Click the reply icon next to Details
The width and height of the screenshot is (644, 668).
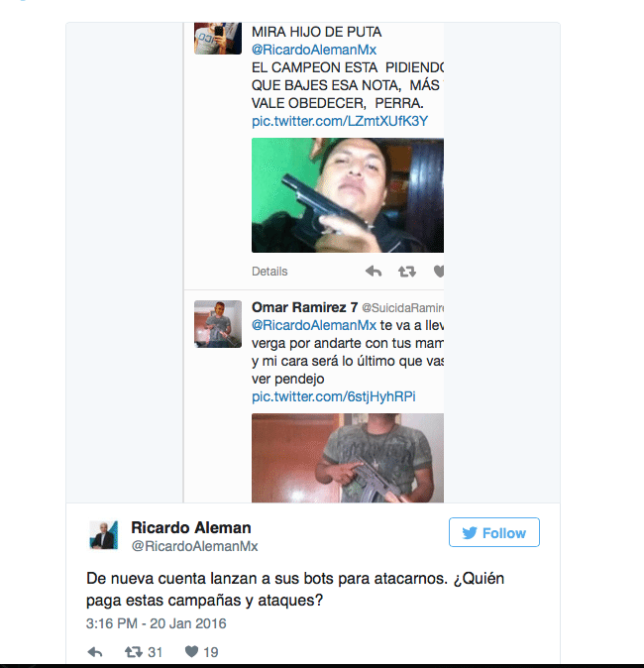374,272
